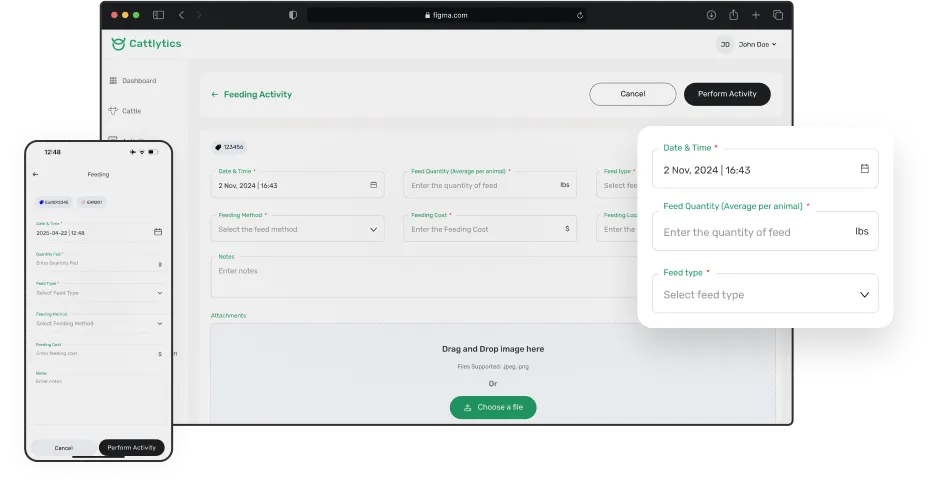This screenshot has width=934, height=487.
Task: Expand the Feeding Method dropdown on desktop
Action: [374, 229]
